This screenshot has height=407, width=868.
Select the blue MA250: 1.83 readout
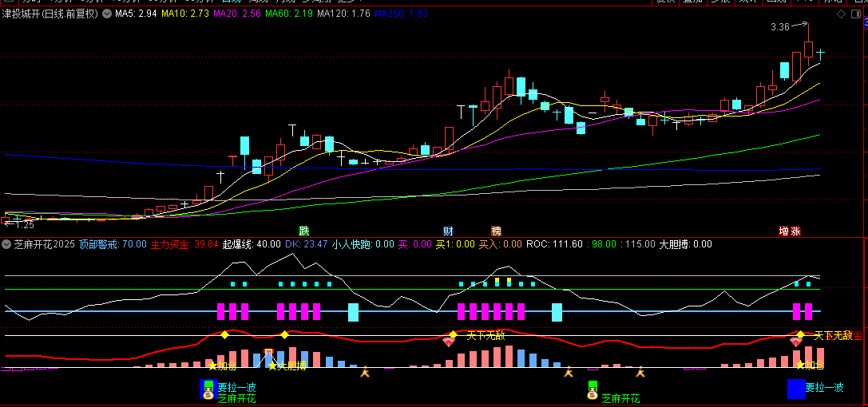[x=401, y=14]
